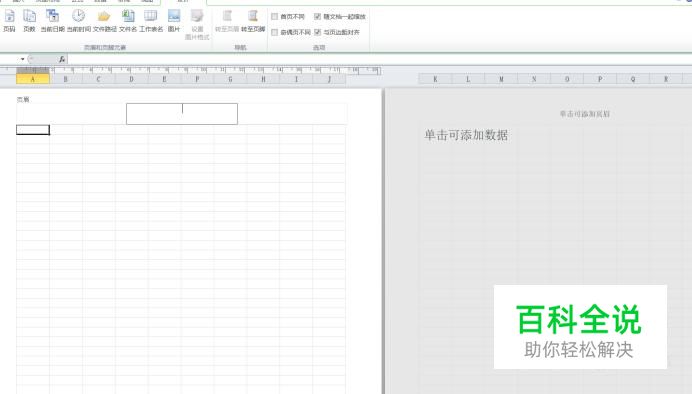692x394 pixels.
Task: Insert File Path (文件路径) element
Action: point(105,21)
